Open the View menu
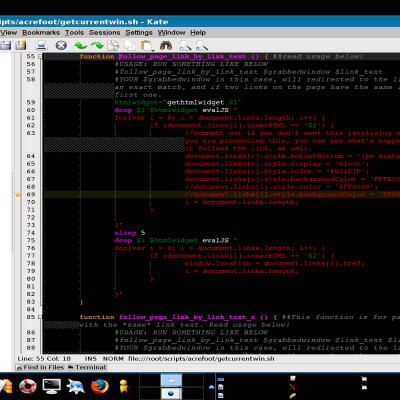The width and height of the screenshot is (400, 400). click(x=8, y=33)
